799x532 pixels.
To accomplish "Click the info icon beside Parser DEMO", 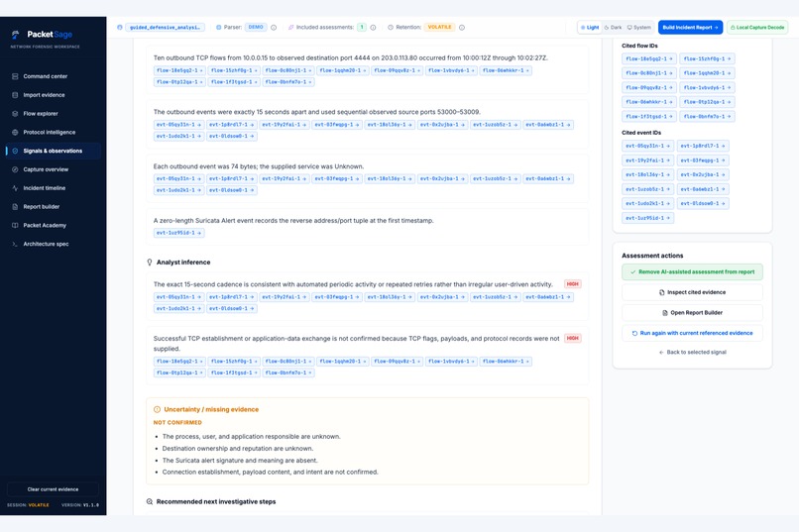I will pos(274,28).
